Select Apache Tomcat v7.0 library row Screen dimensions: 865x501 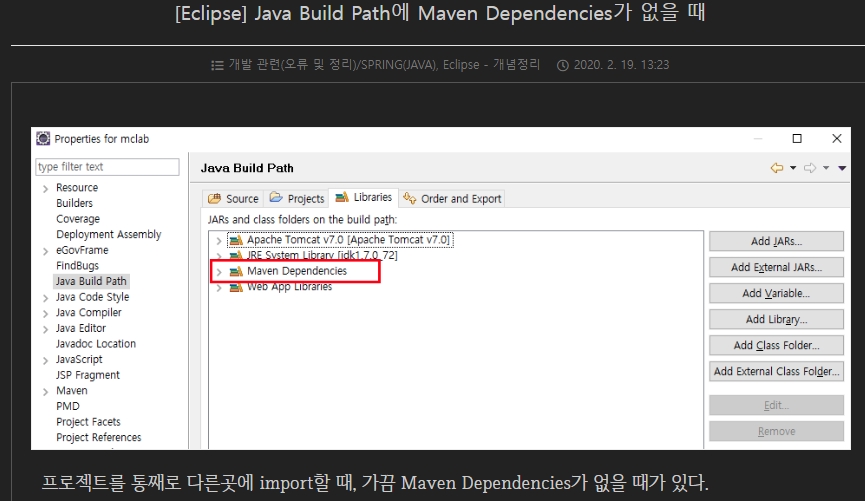[340, 240]
